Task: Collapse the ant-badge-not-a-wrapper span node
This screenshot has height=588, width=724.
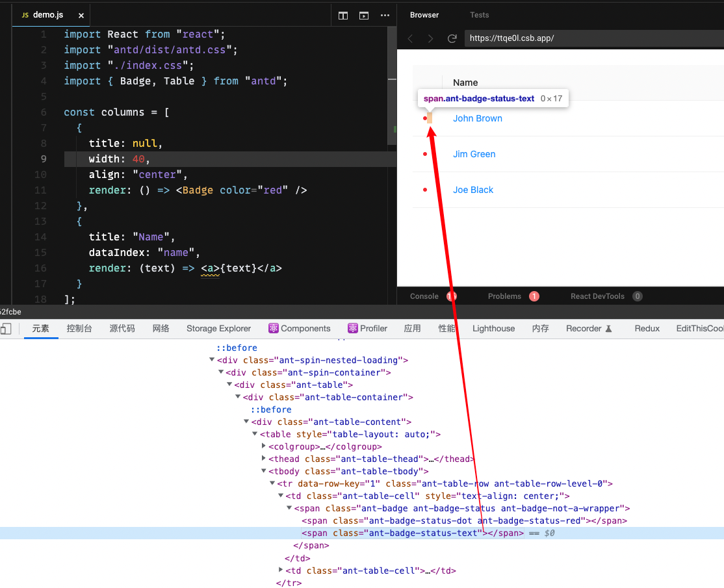Action: pyautogui.click(x=289, y=507)
